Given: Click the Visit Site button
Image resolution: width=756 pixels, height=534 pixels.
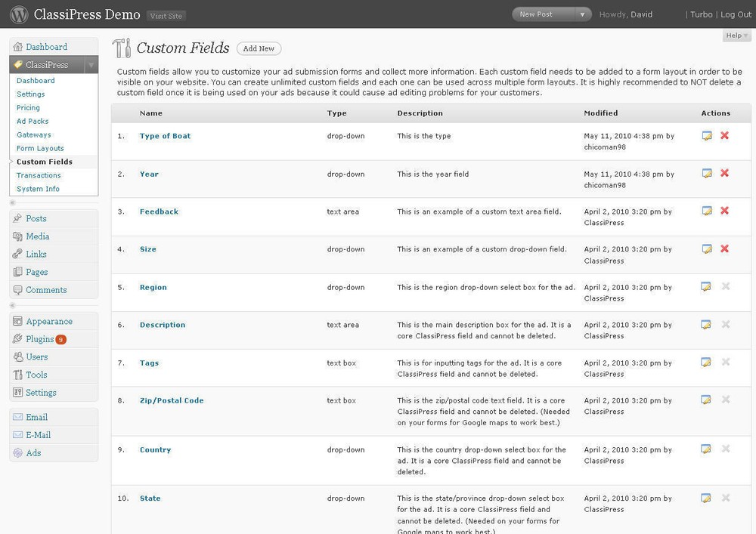Looking at the screenshot, I should pyautogui.click(x=166, y=16).
